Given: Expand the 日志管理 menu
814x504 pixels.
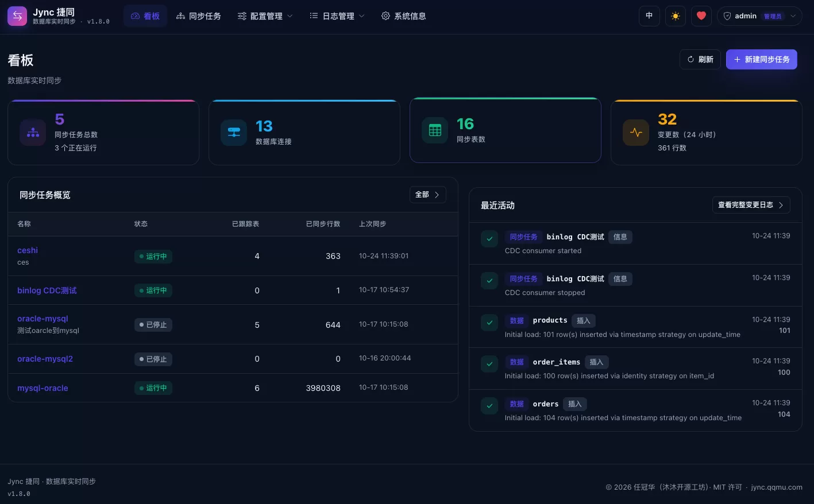Looking at the screenshot, I should (337, 16).
